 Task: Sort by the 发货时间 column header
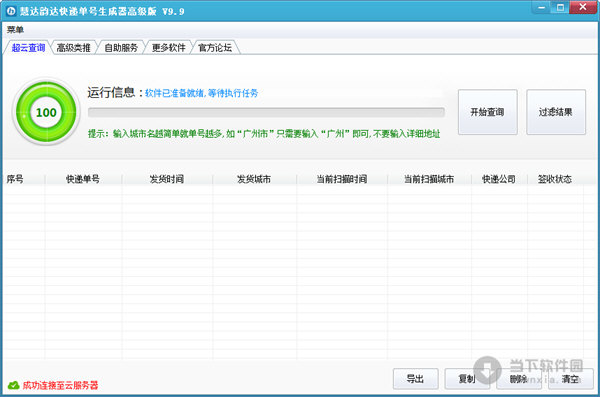point(167,179)
